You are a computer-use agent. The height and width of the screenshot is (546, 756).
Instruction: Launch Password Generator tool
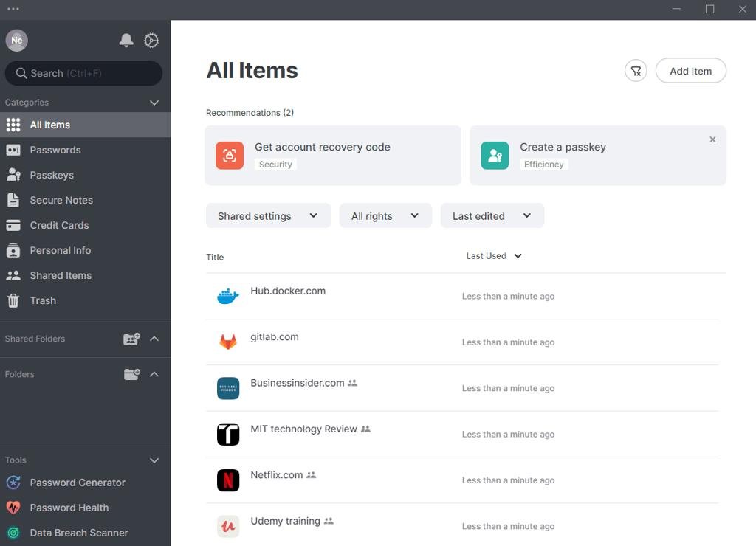click(86, 483)
